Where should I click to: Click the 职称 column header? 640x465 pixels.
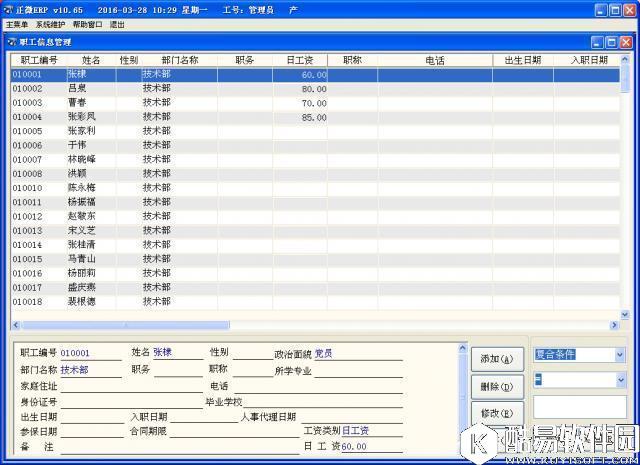tap(353, 60)
